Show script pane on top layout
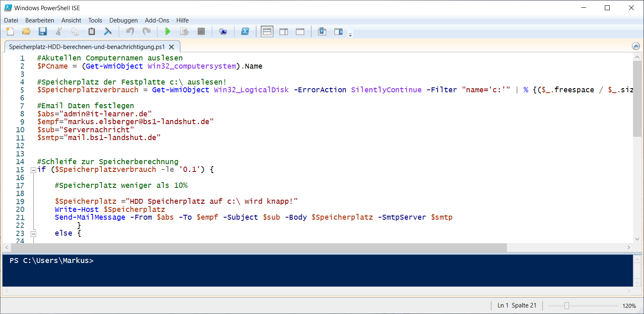 pos(267,31)
